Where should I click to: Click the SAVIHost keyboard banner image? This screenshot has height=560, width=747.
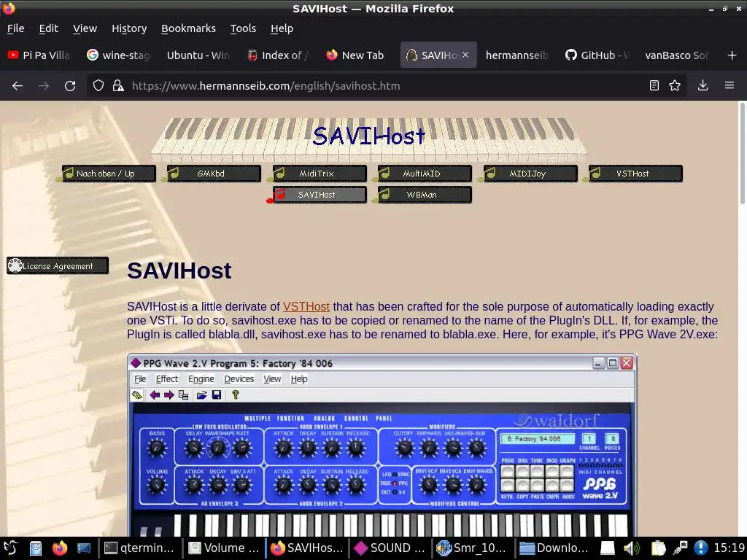point(368,139)
